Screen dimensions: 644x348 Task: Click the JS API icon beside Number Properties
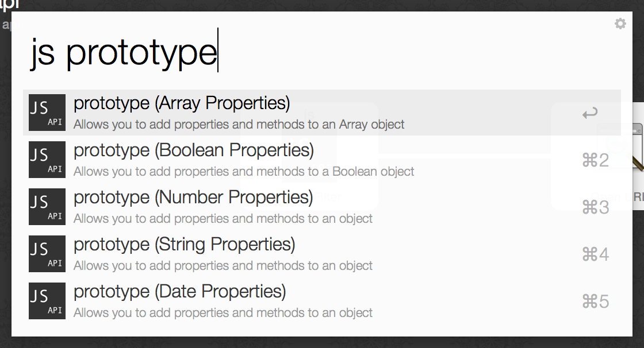tap(47, 207)
